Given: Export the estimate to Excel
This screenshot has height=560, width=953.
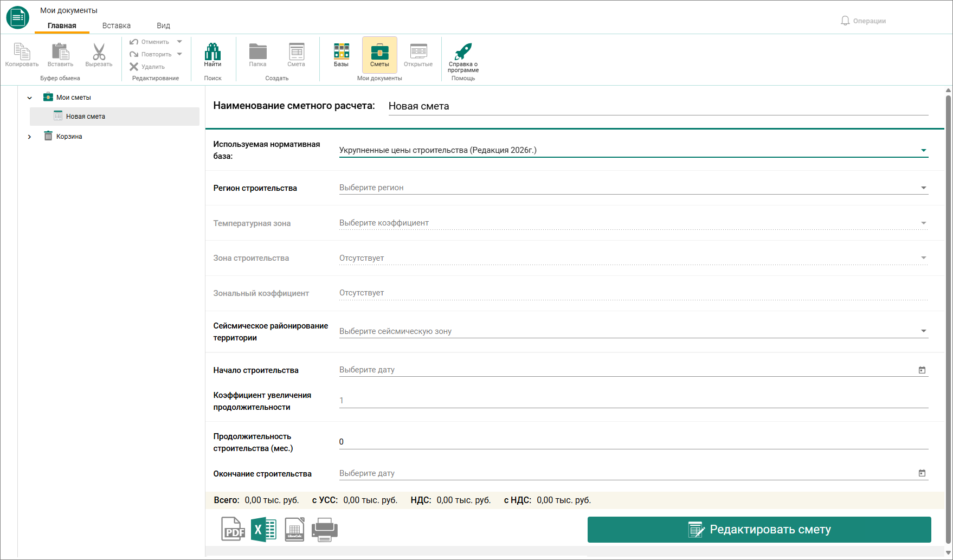Looking at the screenshot, I should coord(263,529).
